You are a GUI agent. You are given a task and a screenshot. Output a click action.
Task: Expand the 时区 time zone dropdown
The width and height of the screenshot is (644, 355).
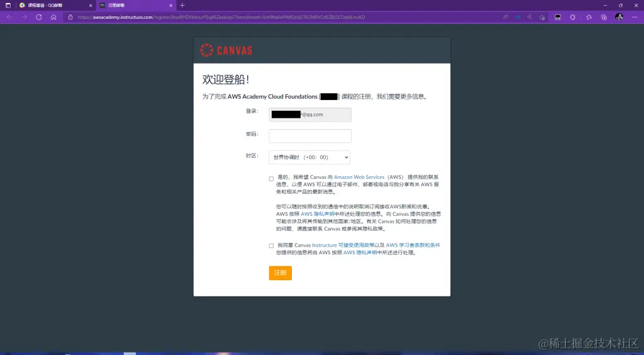tap(309, 157)
